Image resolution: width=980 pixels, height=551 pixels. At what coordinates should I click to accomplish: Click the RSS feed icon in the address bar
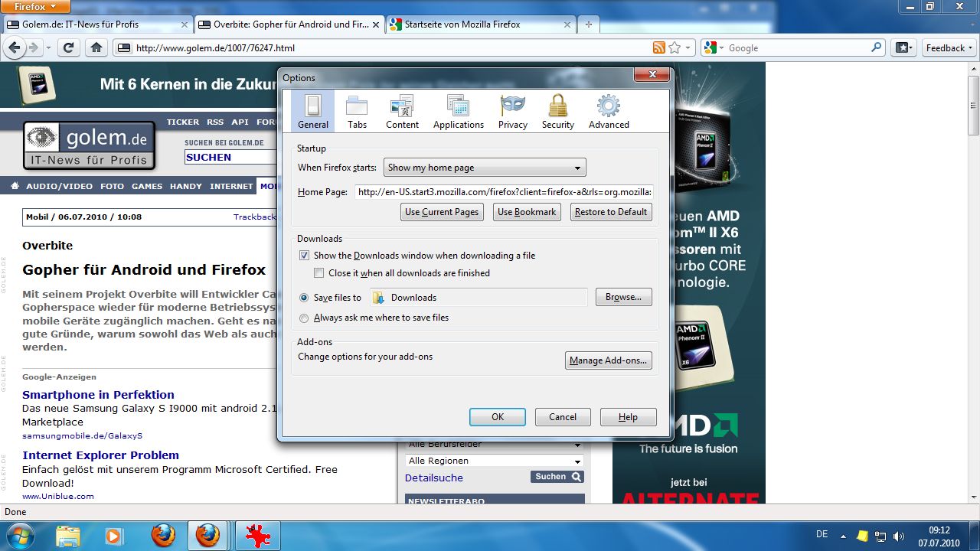coord(658,47)
